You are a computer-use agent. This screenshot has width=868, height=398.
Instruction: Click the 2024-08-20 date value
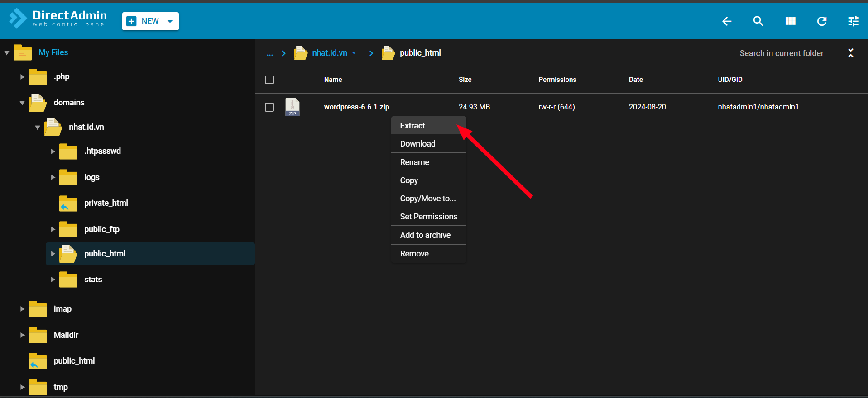(x=647, y=107)
